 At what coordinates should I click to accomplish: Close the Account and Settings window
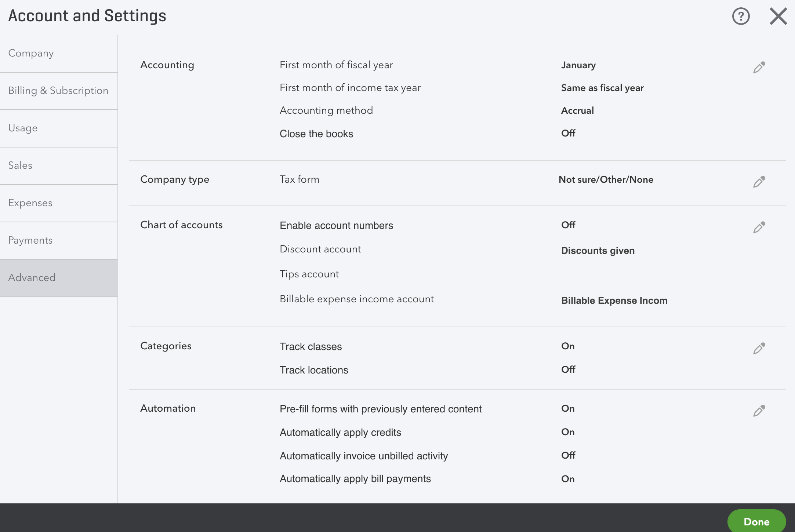pos(778,17)
